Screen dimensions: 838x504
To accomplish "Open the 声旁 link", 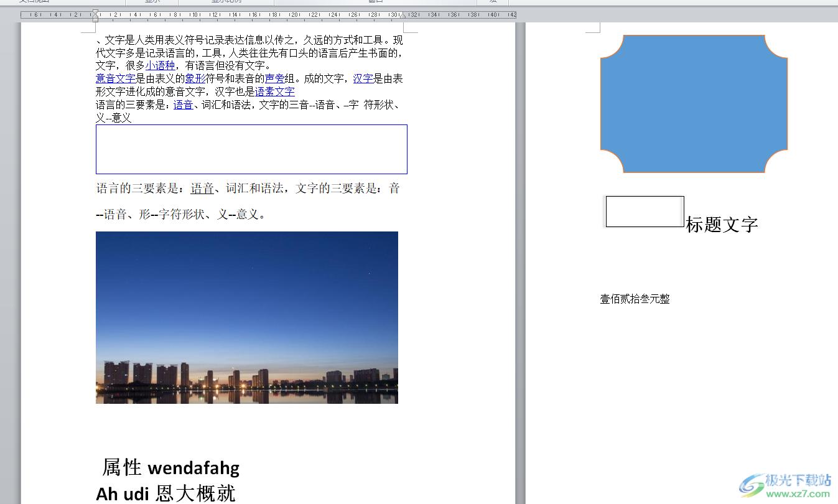I will (x=275, y=79).
